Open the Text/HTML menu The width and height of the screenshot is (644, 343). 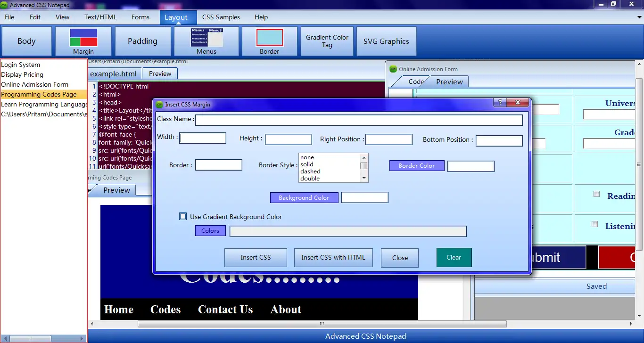click(100, 17)
